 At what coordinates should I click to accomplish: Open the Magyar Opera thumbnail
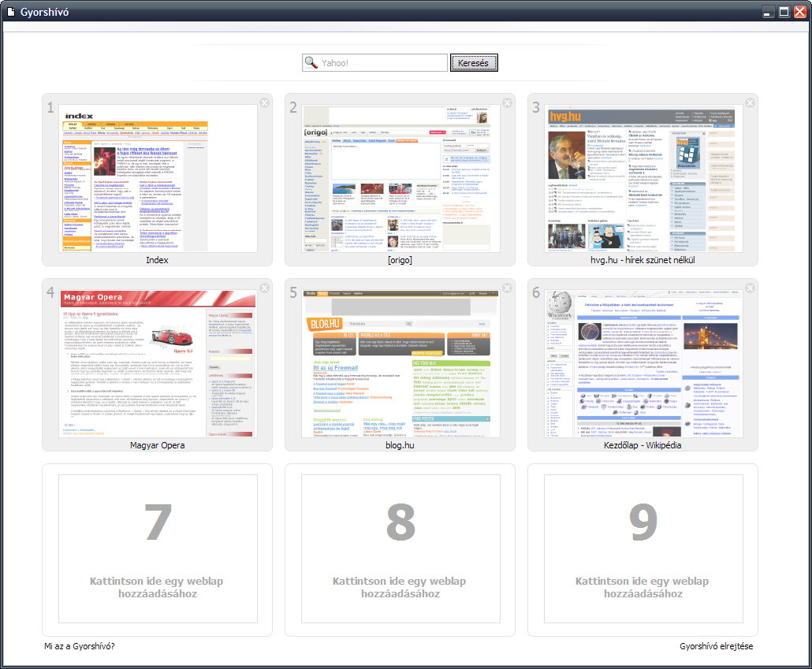(x=158, y=363)
